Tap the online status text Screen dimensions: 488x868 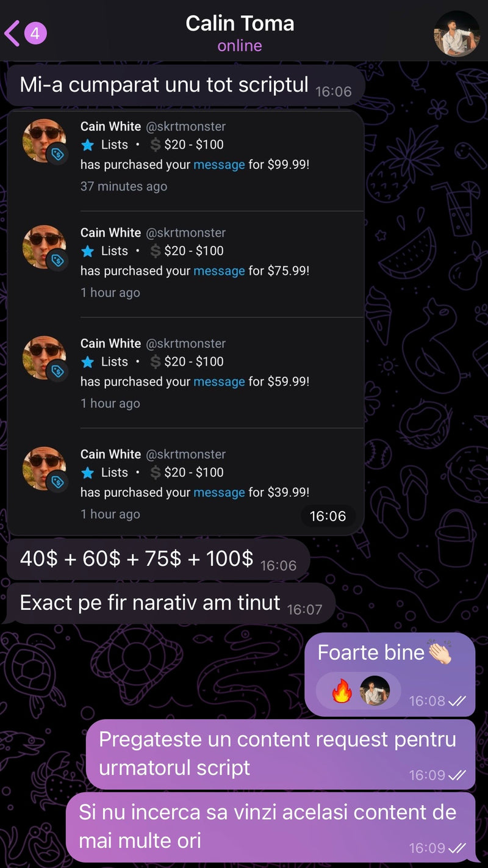240,46
